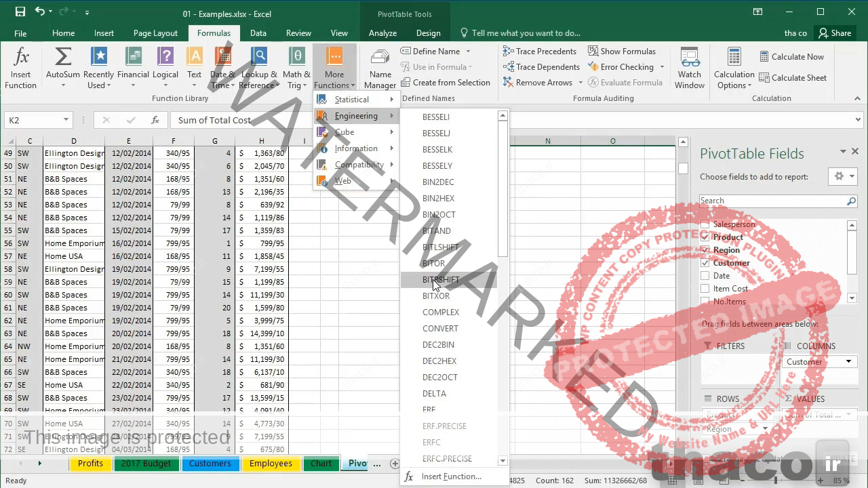The image size is (868, 488).
Task: Click the PivotTable field Search box
Action: [778, 201]
